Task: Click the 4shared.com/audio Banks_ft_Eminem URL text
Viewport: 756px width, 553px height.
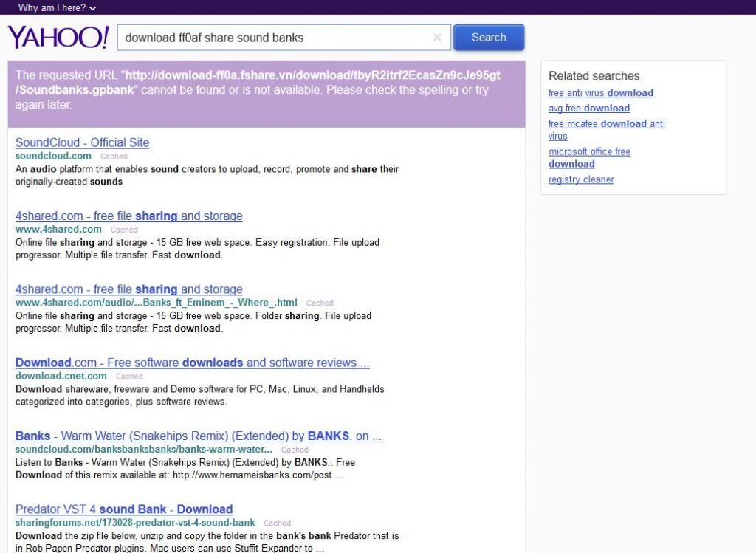Action: (x=157, y=302)
